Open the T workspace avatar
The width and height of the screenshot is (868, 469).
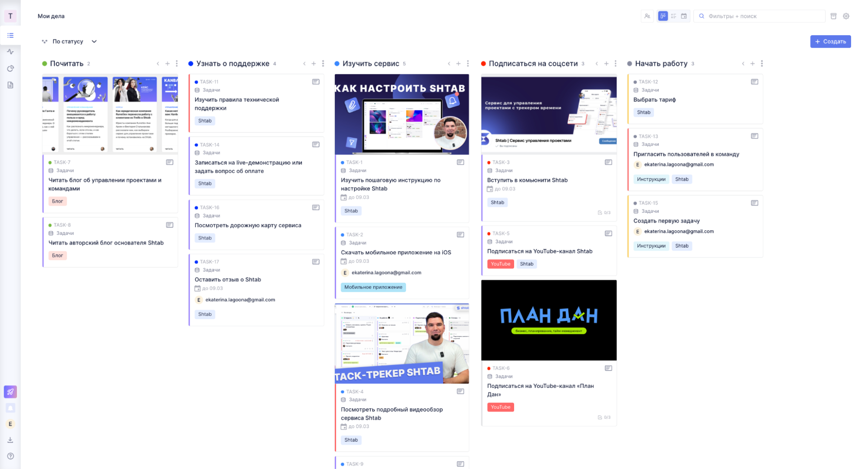point(10,16)
